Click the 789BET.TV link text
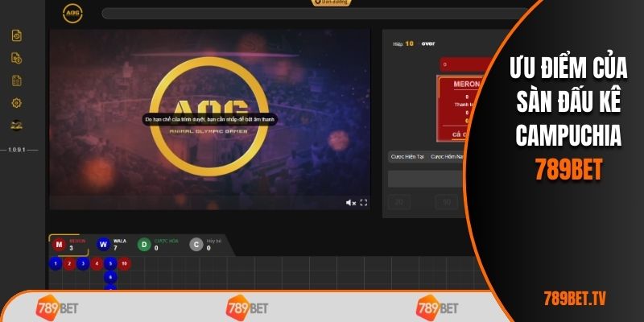 (575, 299)
